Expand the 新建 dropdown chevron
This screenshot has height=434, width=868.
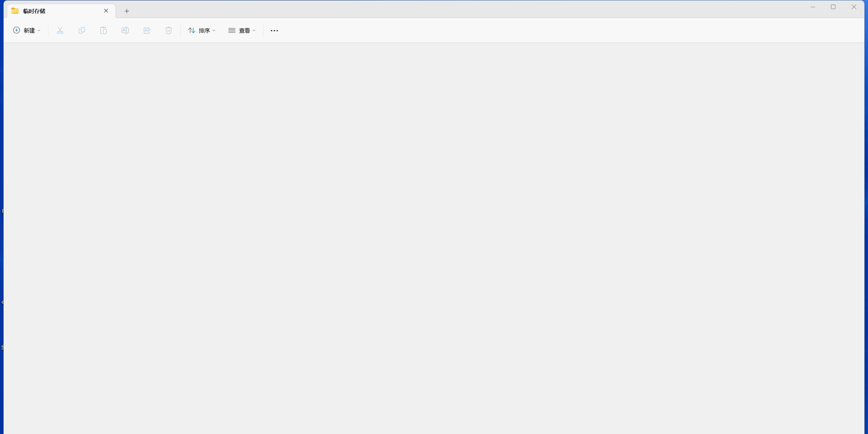tap(39, 30)
